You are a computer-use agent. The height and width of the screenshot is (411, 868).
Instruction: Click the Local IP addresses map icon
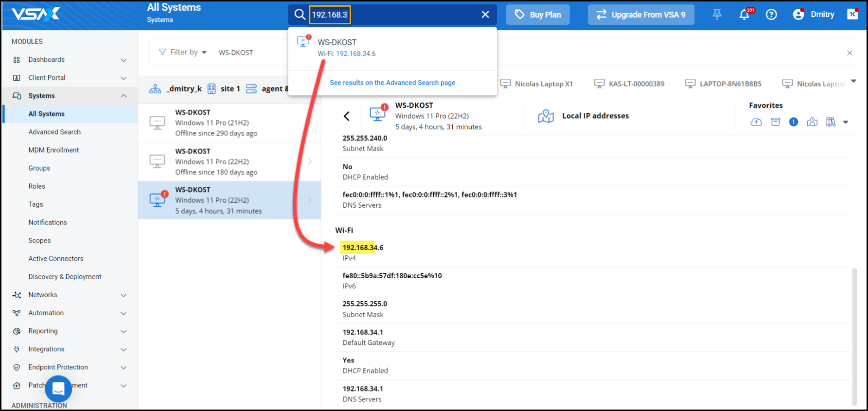[546, 116]
